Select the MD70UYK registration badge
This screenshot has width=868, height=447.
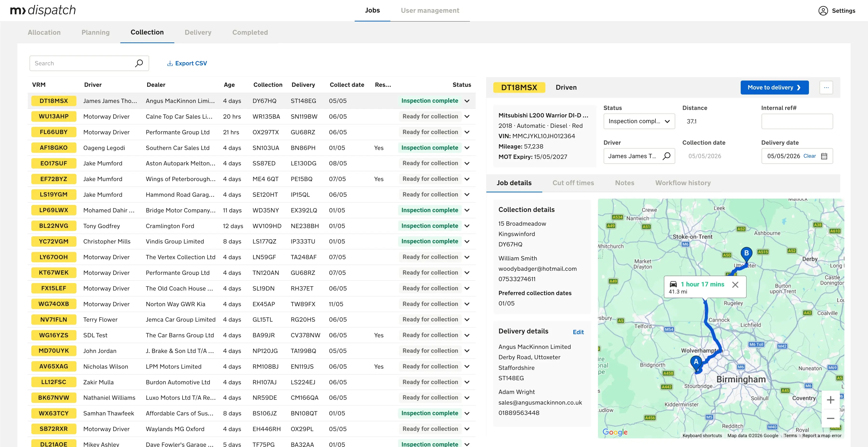pyautogui.click(x=54, y=351)
